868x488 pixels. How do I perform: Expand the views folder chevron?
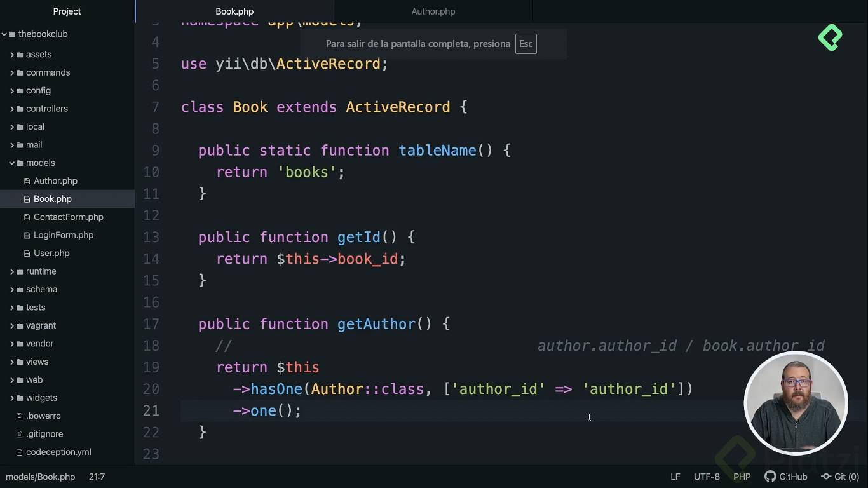pos(12,362)
